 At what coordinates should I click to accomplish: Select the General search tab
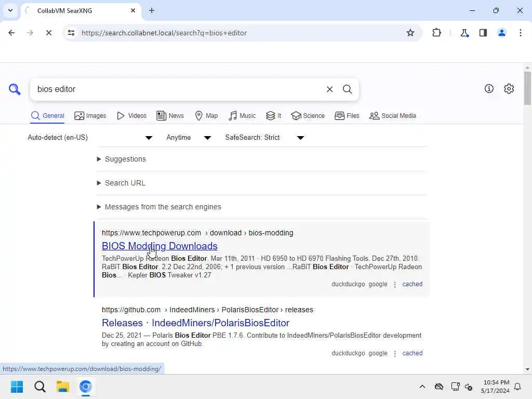point(47,116)
